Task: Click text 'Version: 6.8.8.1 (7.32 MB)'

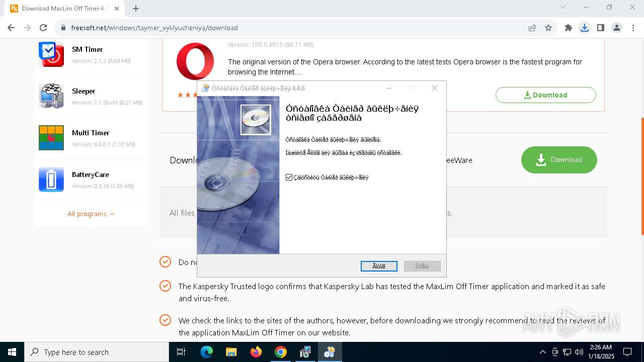Action: point(104,144)
